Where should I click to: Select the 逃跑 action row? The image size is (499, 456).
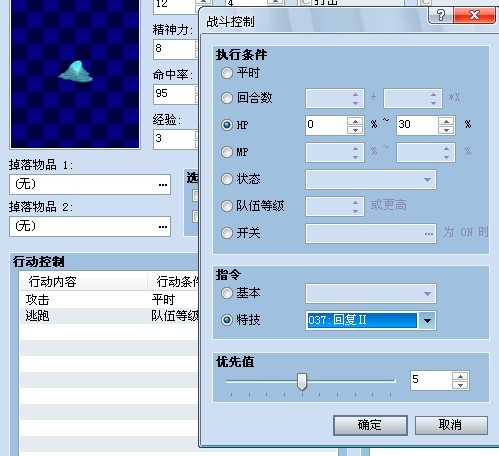(x=109, y=316)
